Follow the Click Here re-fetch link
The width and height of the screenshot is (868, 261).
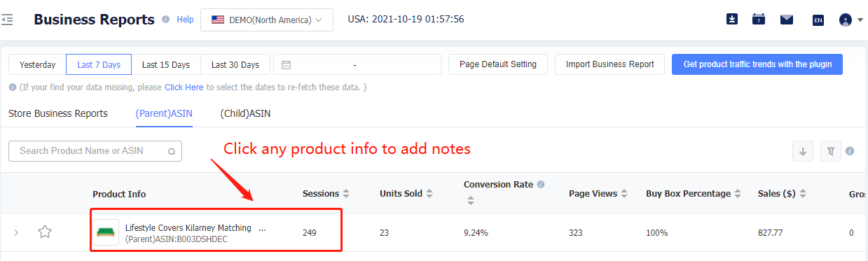tap(184, 87)
